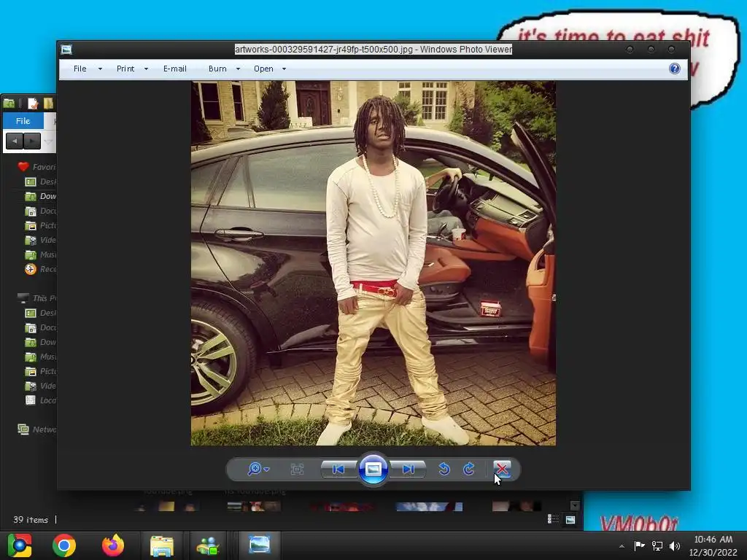Select Recent places in Explorer sidebar
The image size is (747, 560).
pos(41,269)
